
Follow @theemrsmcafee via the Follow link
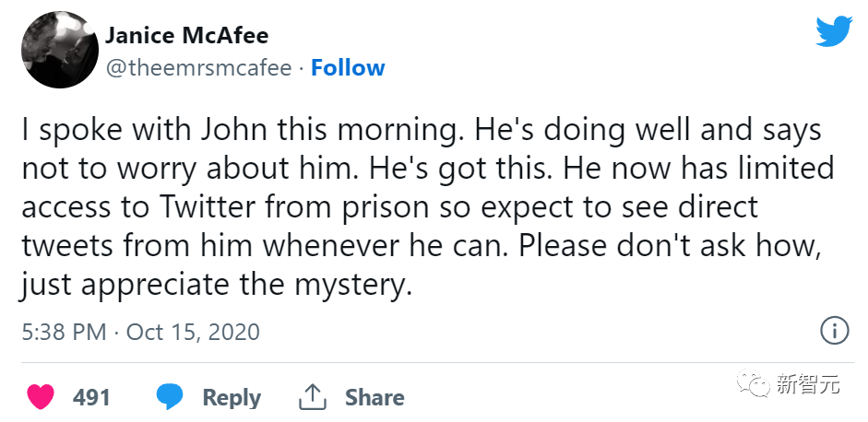point(348,68)
